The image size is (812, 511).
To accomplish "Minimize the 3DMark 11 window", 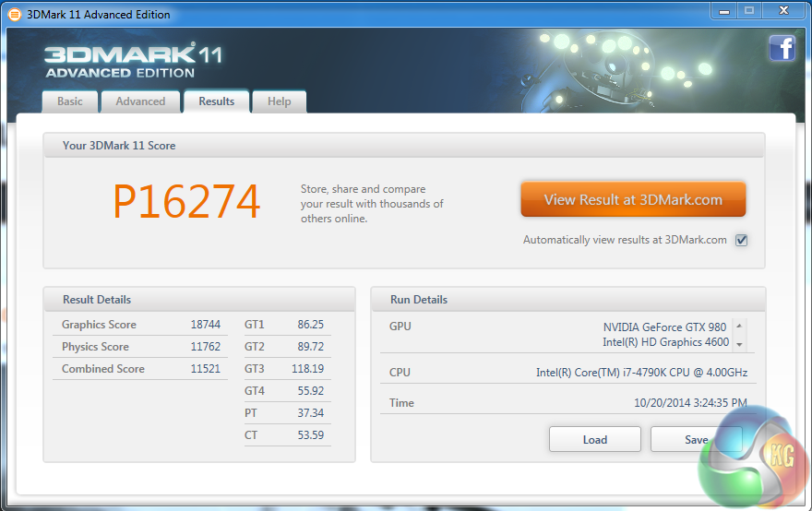I will pos(724,11).
